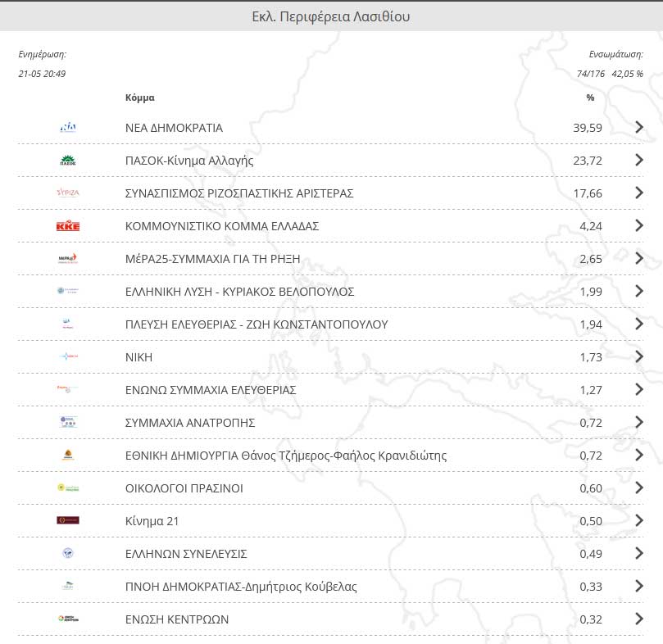Image resolution: width=663 pixels, height=644 pixels.
Task: Expand the ΣΥΜΜΑΧΙΑ ΑΝΑΤΡΟΠΗΣ row chevron
Action: pyautogui.click(x=639, y=422)
